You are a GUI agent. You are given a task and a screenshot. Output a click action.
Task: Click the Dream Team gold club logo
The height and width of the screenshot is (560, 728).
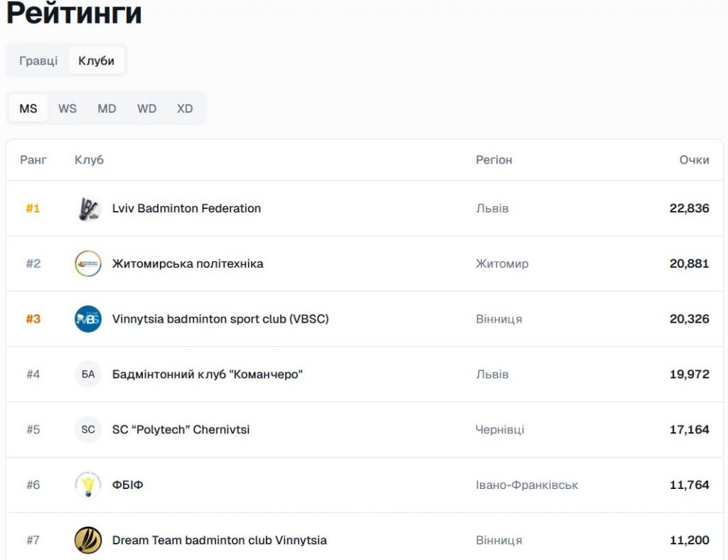pyautogui.click(x=88, y=540)
